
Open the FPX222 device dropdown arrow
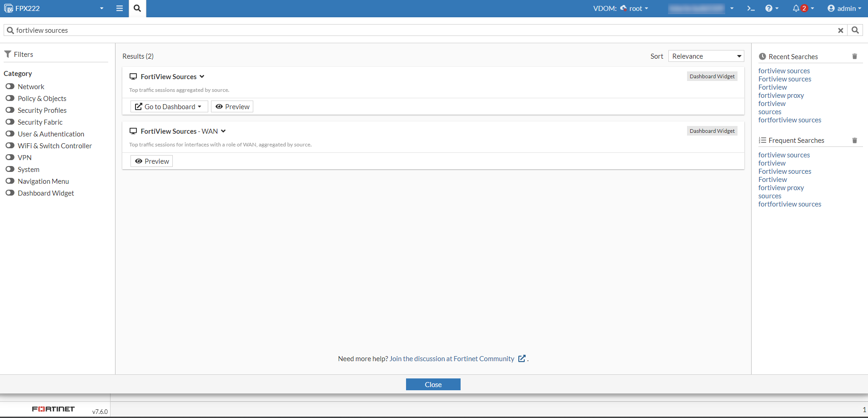pyautogui.click(x=102, y=8)
